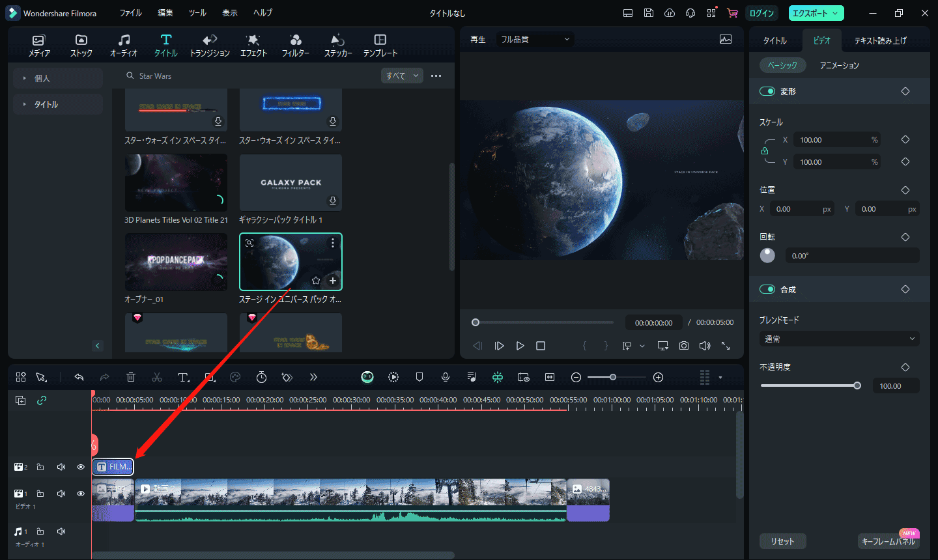Click the headset support icon
Screen dimensions: 938x560
(x=690, y=13)
